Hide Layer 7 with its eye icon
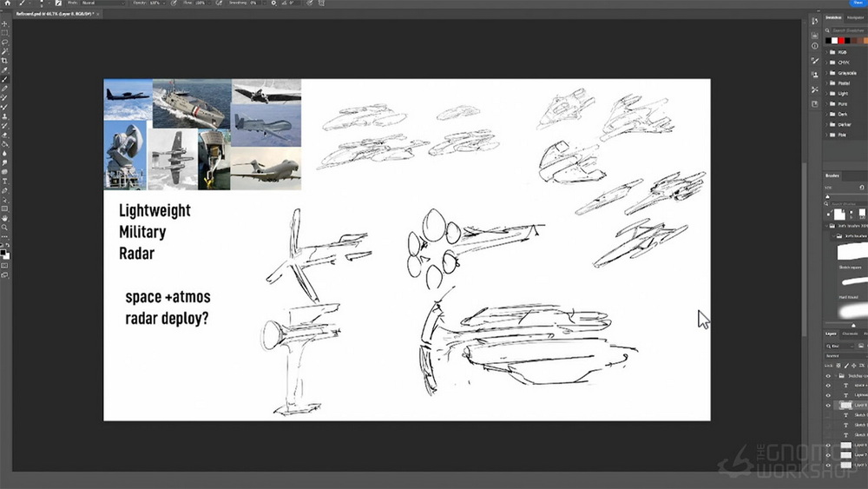This screenshot has height=489, width=868. tap(828, 454)
